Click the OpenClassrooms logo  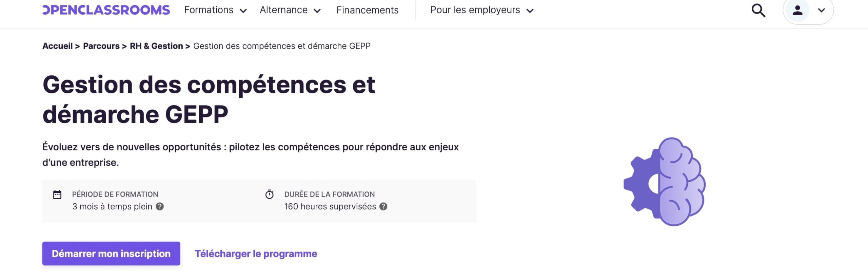click(106, 10)
